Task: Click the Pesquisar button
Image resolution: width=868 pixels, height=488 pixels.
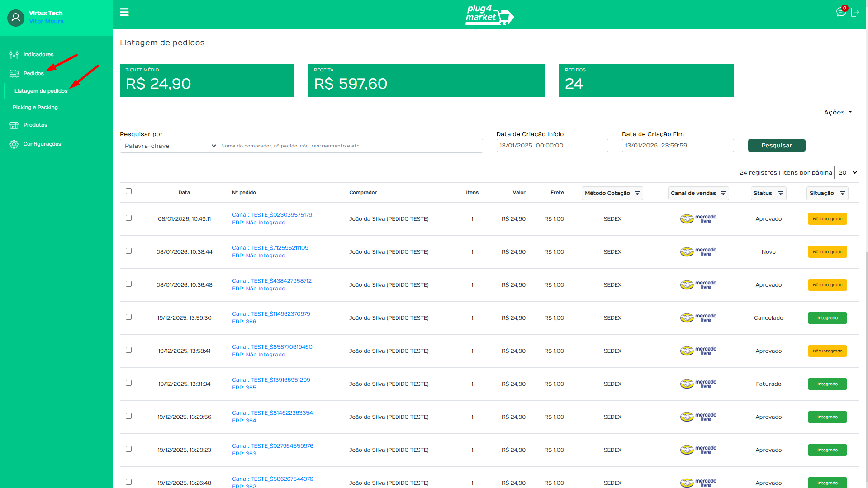Action: click(x=777, y=146)
